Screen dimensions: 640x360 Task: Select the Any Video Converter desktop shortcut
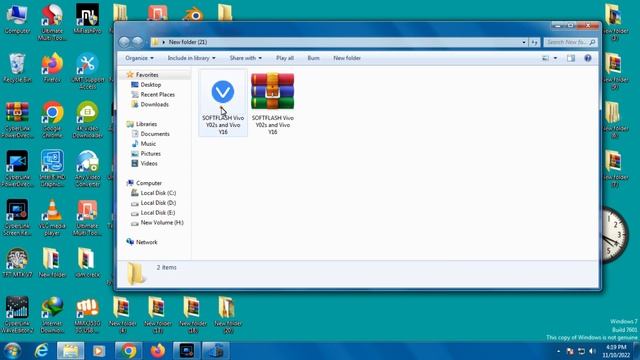(x=87, y=169)
